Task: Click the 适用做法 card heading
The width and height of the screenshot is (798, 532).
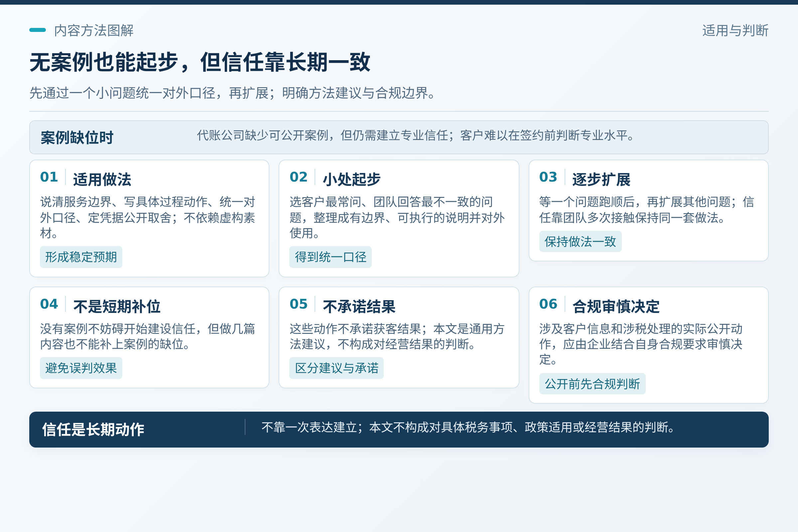Action: (x=102, y=179)
